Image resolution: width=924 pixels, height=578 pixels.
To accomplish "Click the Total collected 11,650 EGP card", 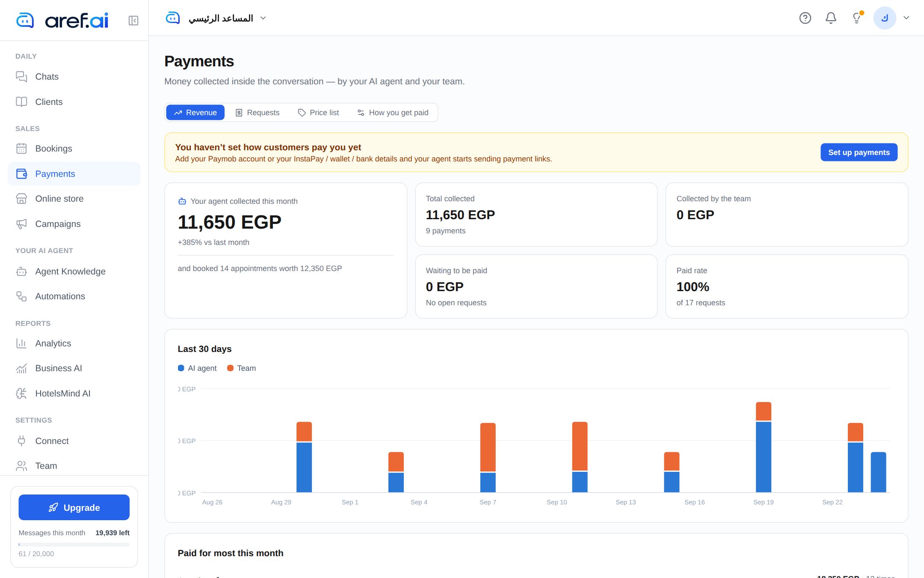I will (x=536, y=215).
